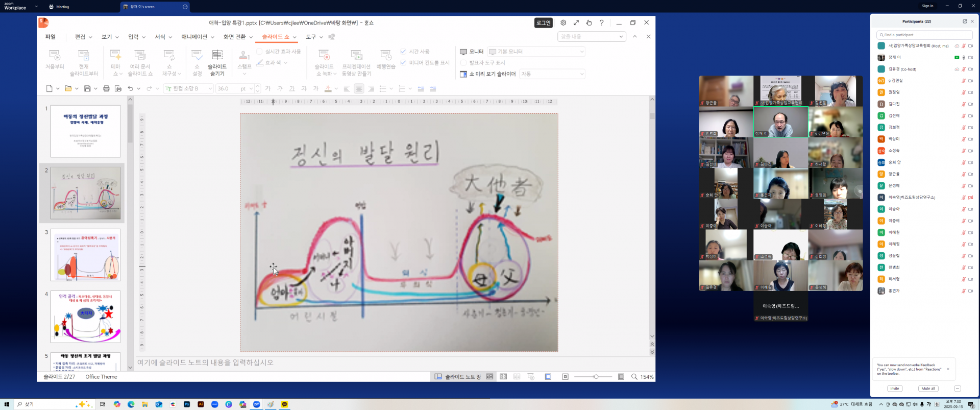The width and height of the screenshot is (980, 410).
Task: Expand the font name (한컴 소망 B) dropdown
Action: (x=210, y=88)
